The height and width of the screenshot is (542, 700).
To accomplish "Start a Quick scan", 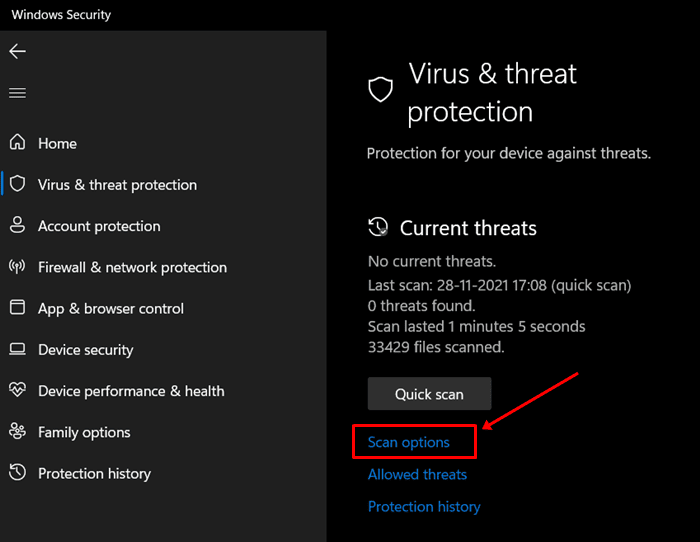I will pos(429,394).
